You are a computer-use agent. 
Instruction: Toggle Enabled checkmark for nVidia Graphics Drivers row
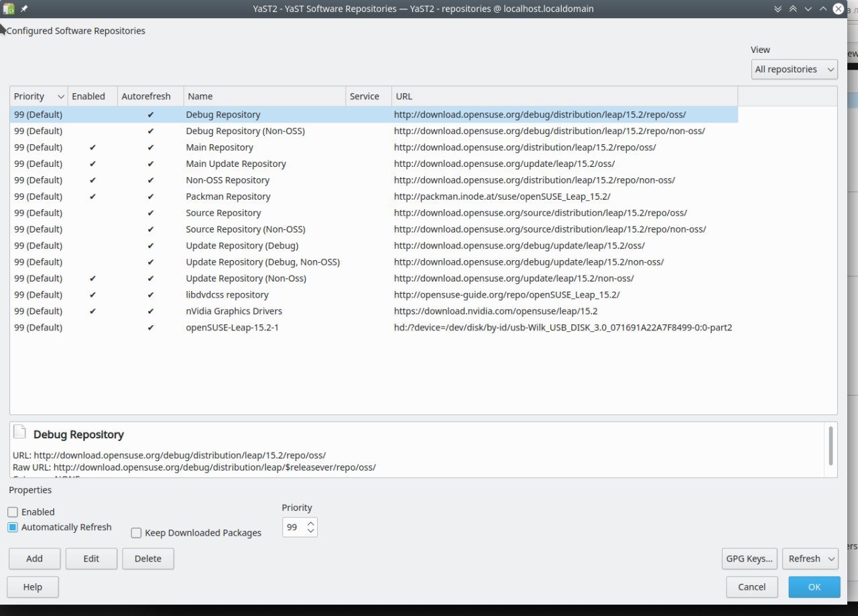93,311
